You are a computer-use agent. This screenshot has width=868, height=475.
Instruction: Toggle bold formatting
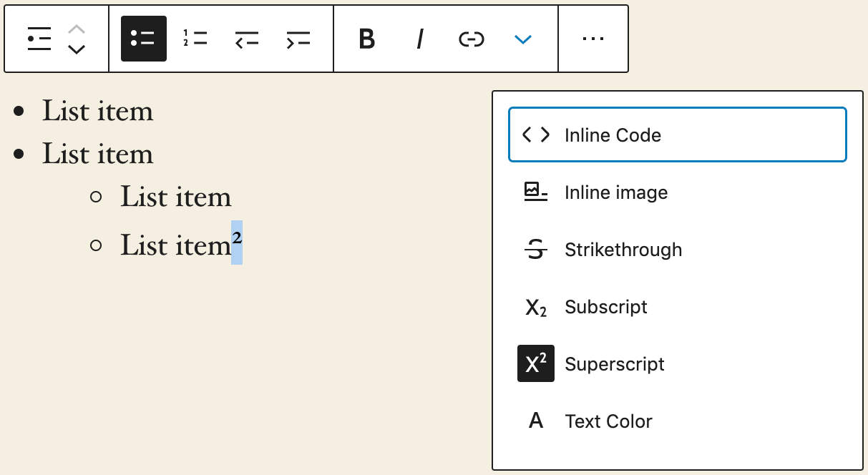tap(366, 39)
